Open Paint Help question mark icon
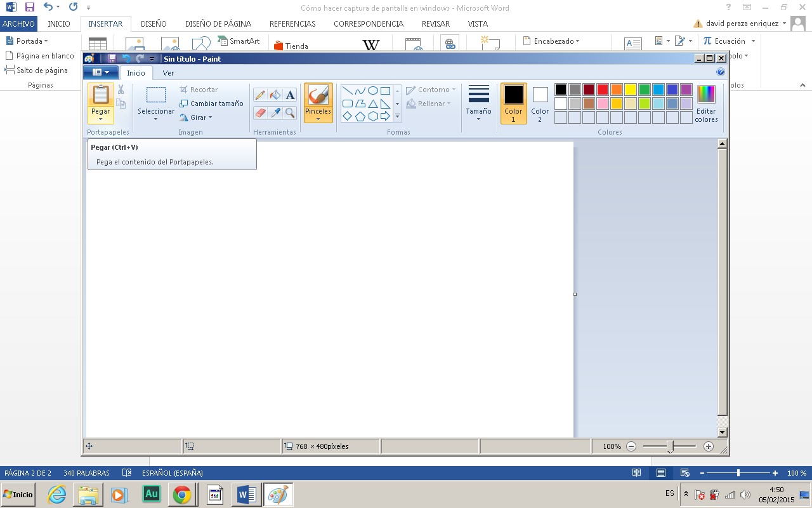This screenshot has width=812, height=508. click(x=721, y=72)
